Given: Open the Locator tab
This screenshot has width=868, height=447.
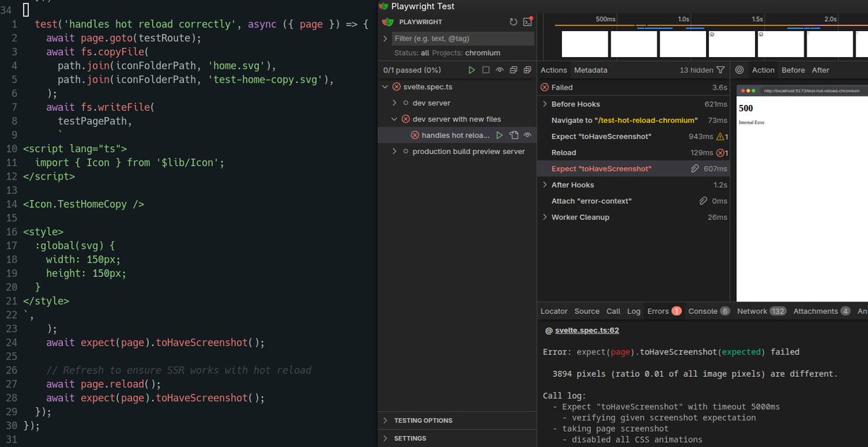Looking at the screenshot, I should [554, 311].
